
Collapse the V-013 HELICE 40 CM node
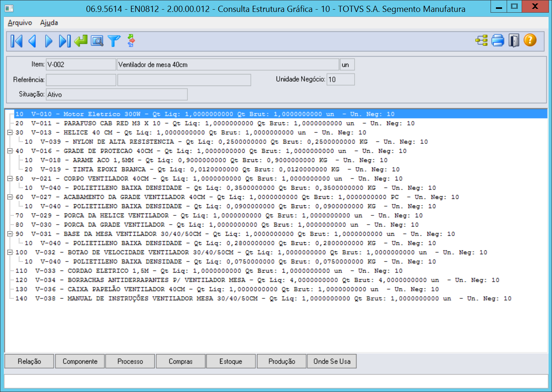click(10, 132)
